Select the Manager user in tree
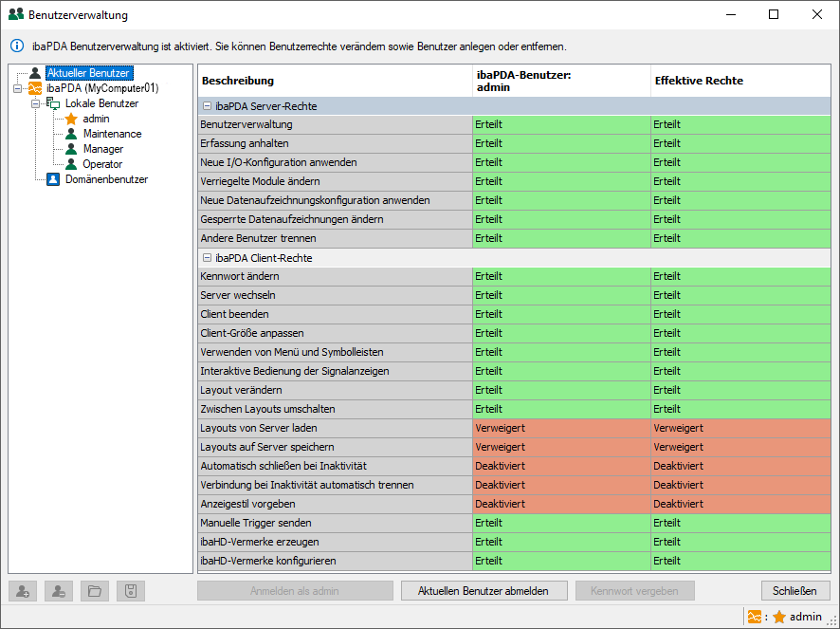Viewport: 840px width, 629px height. coord(102,149)
